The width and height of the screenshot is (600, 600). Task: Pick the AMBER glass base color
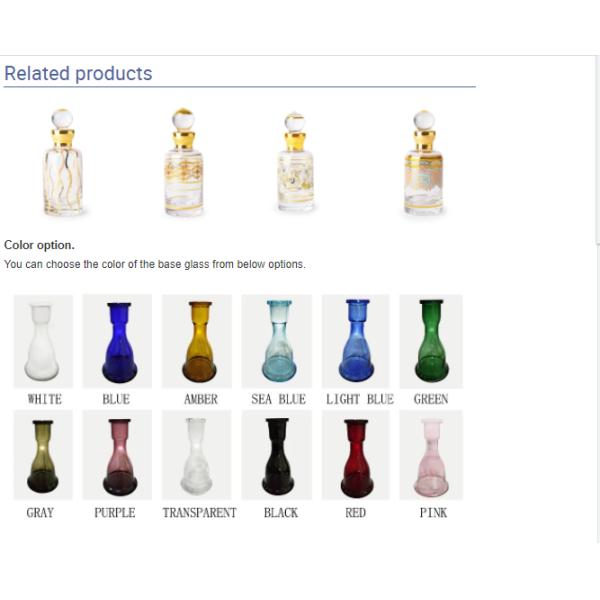pyautogui.click(x=197, y=341)
